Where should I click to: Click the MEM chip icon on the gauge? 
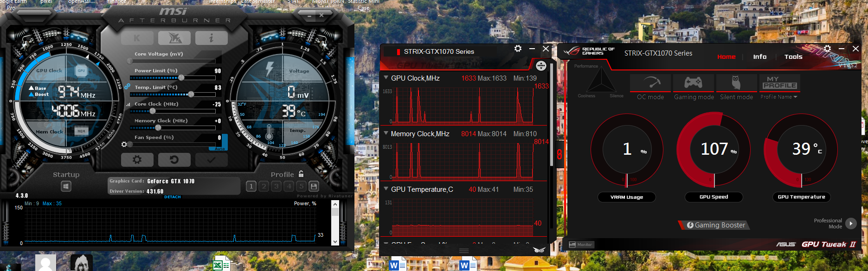click(81, 131)
